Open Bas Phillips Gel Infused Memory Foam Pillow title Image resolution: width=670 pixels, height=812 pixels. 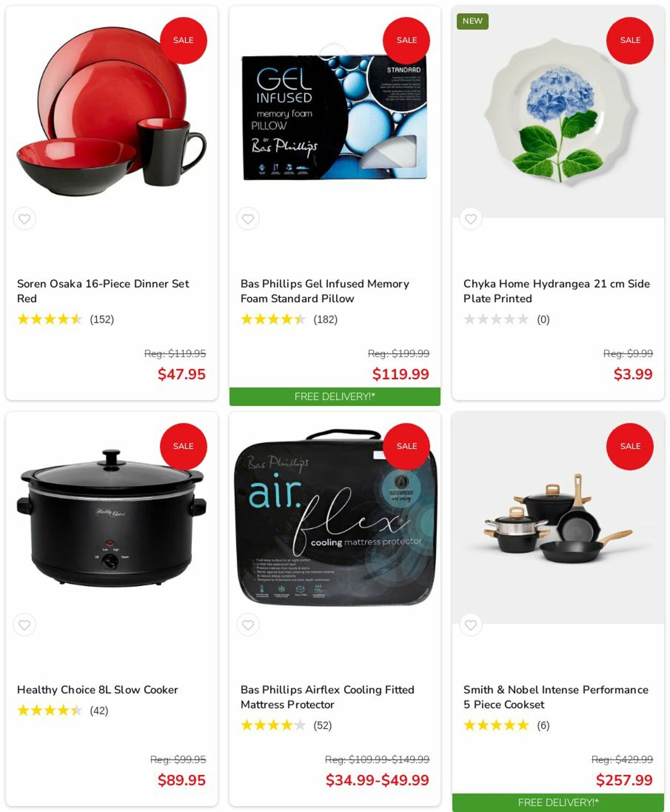[x=325, y=291]
